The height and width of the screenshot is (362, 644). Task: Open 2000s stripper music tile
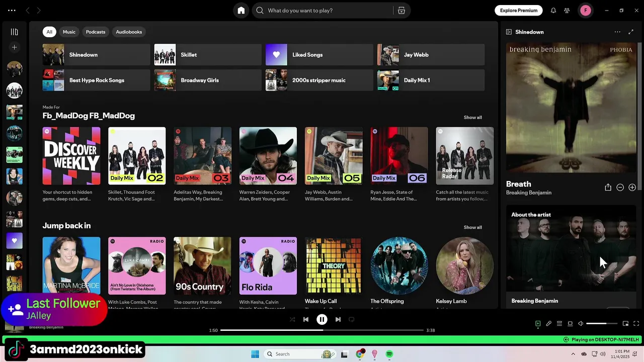319,80
